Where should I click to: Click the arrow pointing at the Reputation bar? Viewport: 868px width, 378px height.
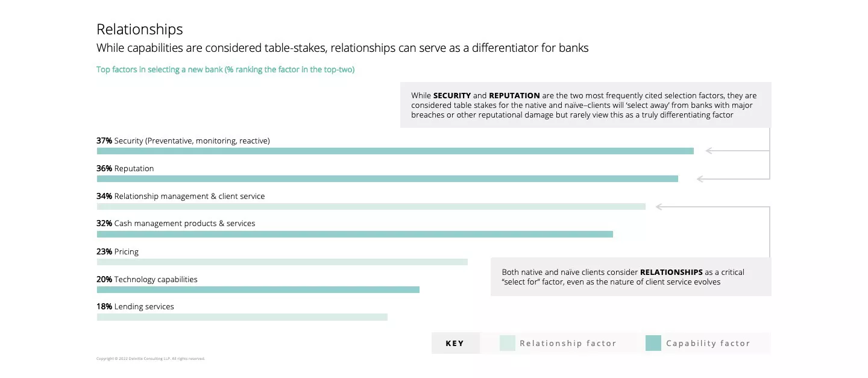[701, 179]
